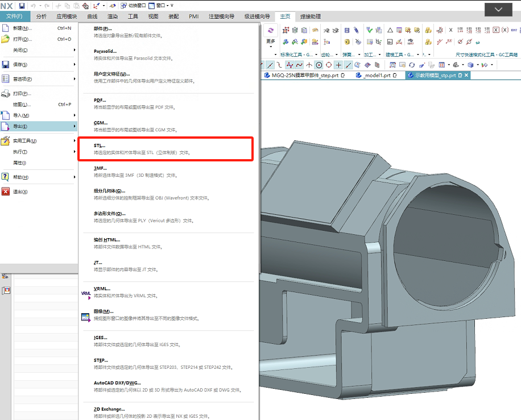Image resolution: width=521 pixels, height=420 pixels.
Task: Click the KH7 fit tolerance icon
Action: click(514, 30)
